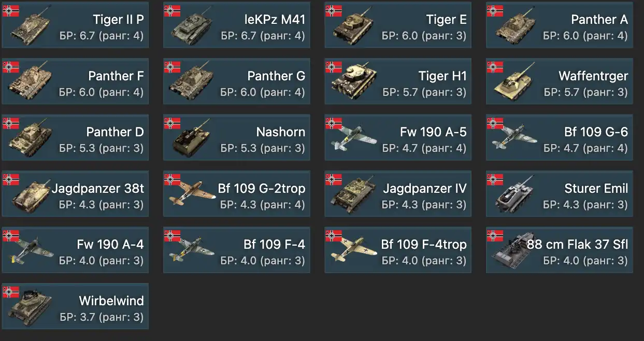This screenshot has width=644, height=341.
Task: Click the Waffentrger vehicle image
Action: click(514, 83)
